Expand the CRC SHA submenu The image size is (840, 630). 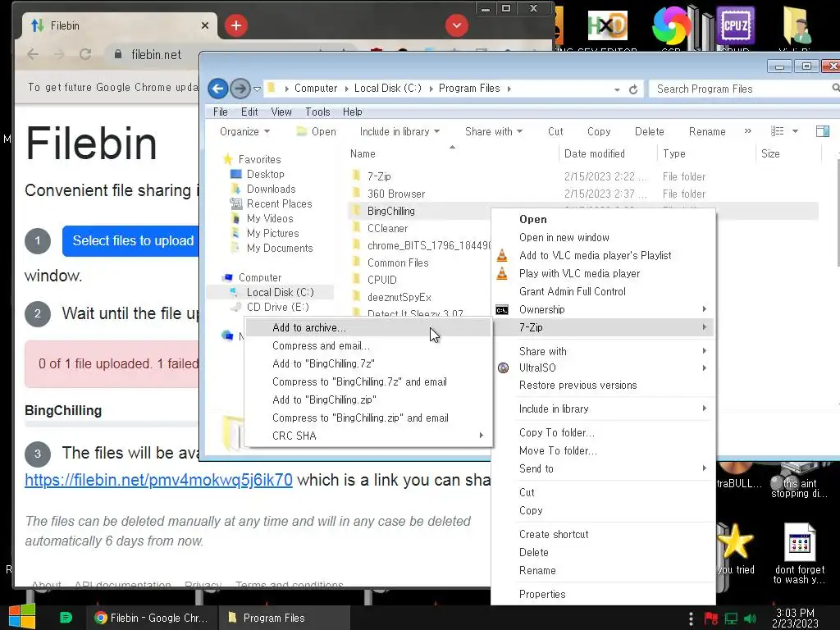pos(368,436)
